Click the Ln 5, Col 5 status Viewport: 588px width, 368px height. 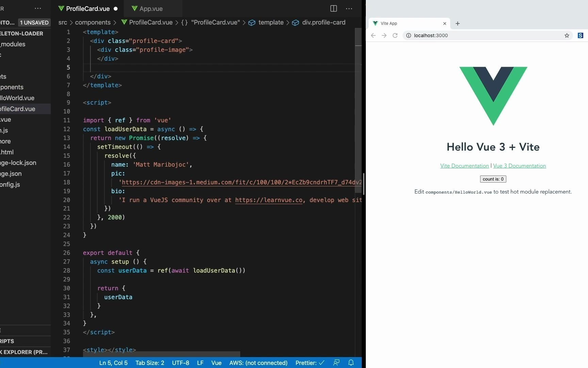coord(113,363)
